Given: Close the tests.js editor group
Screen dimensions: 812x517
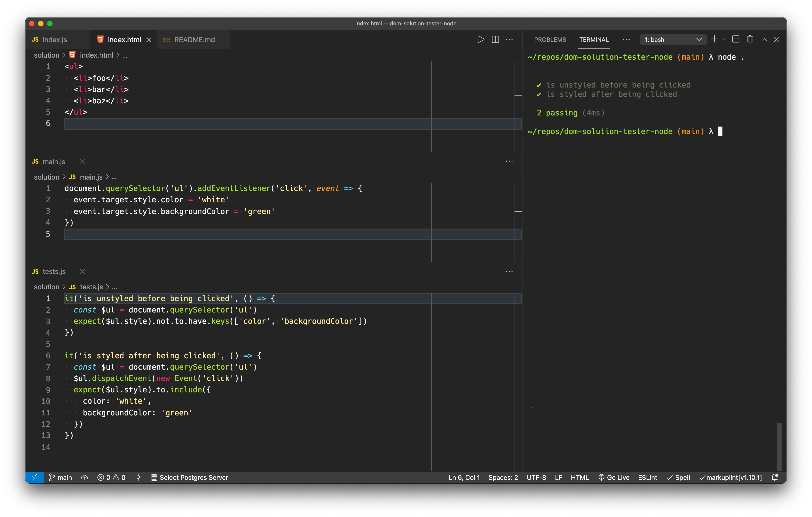Looking at the screenshot, I should point(82,271).
